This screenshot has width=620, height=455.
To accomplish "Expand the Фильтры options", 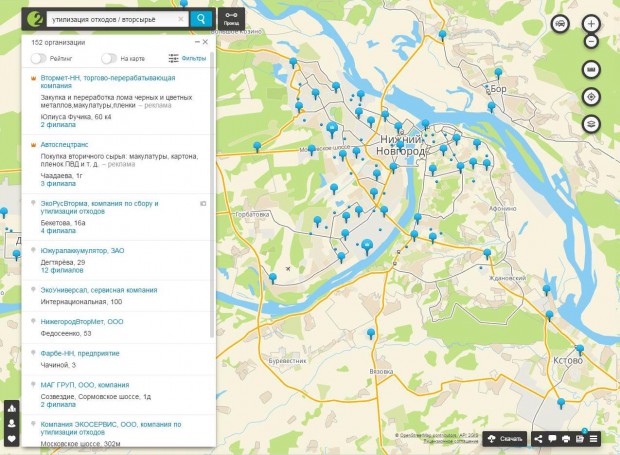I will click(187, 59).
